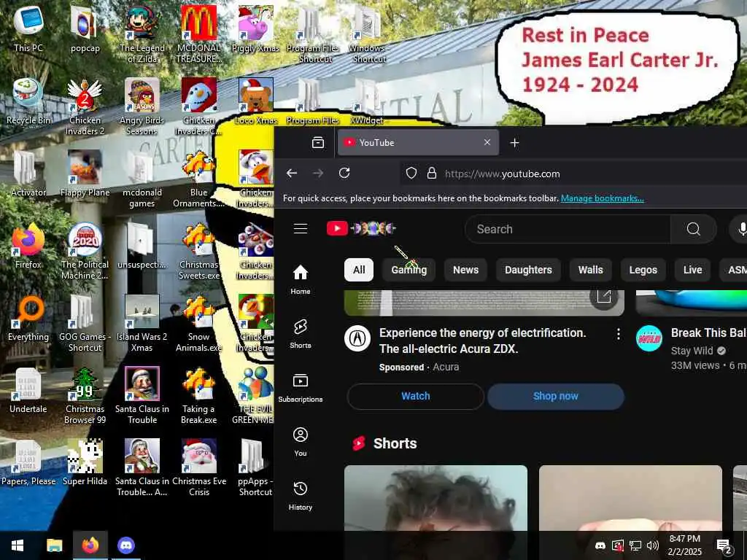Open the This PC desktop icon

(x=28, y=28)
